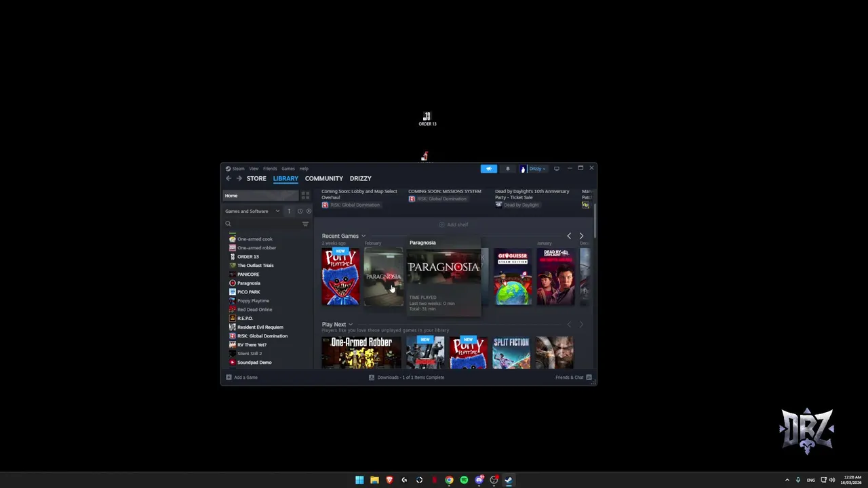Image resolution: width=868 pixels, height=488 pixels.
Task: Open Dead by Daylight cover in Recent Games
Action: (x=556, y=277)
